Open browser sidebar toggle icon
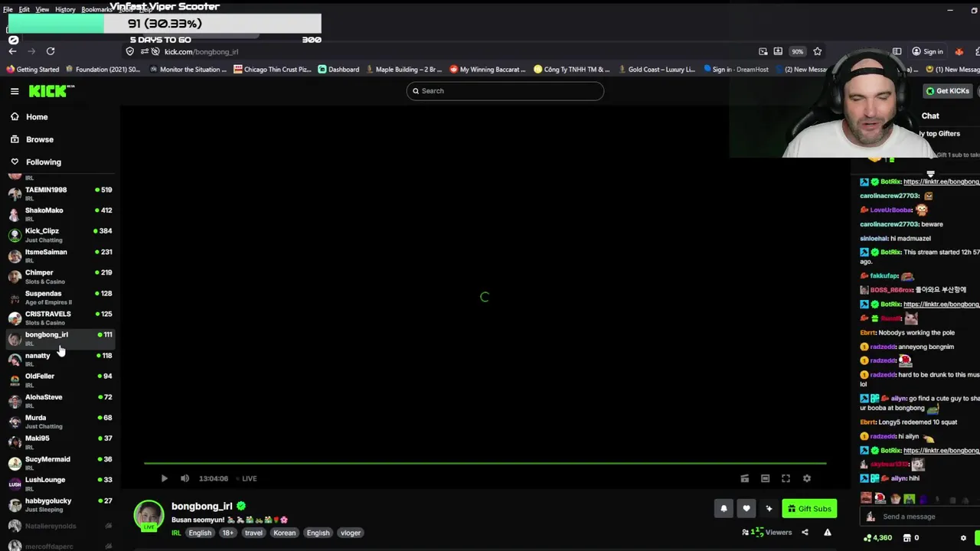This screenshot has width=980, height=551. [897, 51]
